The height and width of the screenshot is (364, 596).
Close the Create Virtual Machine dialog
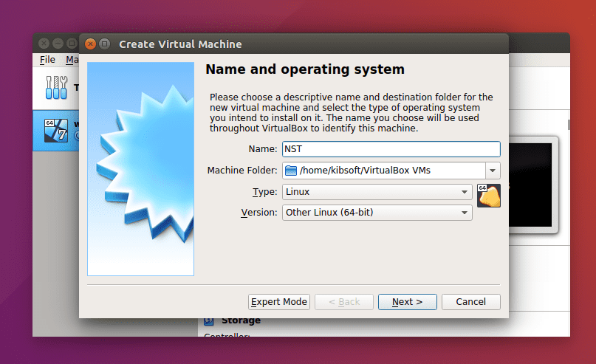point(90,44)
